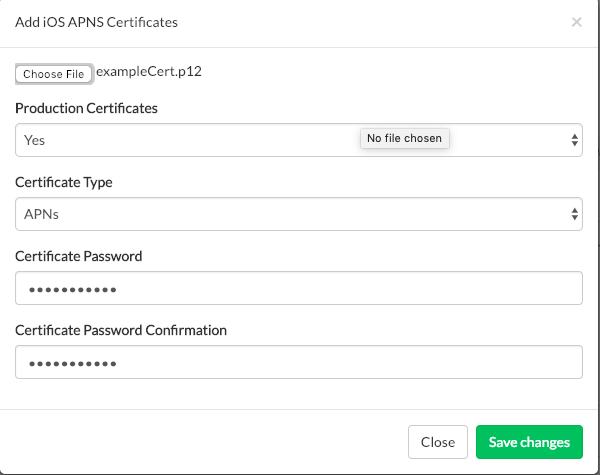600x475 pixels.
Task: Click the Certificate Password Confirmation label
Action: [x=121, y=330]
